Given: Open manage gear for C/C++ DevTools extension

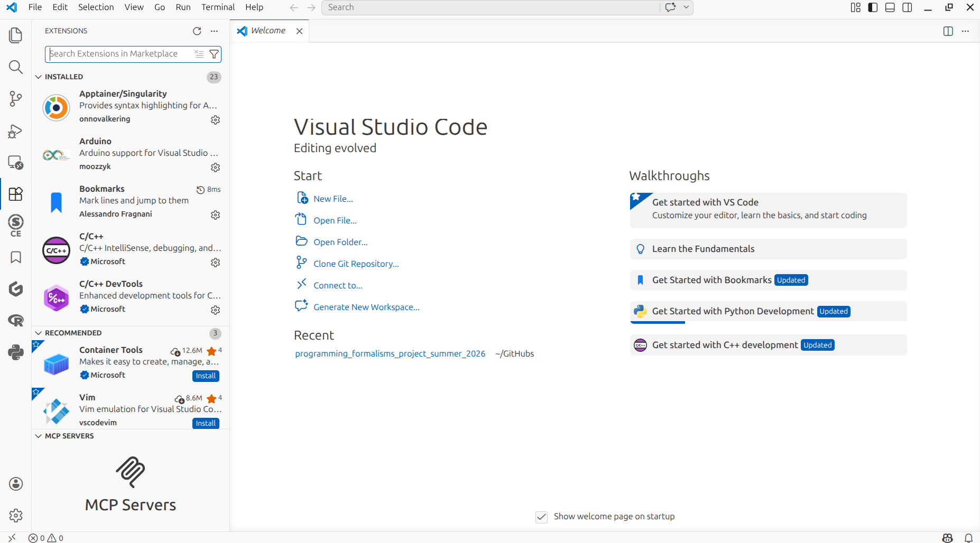Looking at the screenshot, I should [x=215, y=310].
